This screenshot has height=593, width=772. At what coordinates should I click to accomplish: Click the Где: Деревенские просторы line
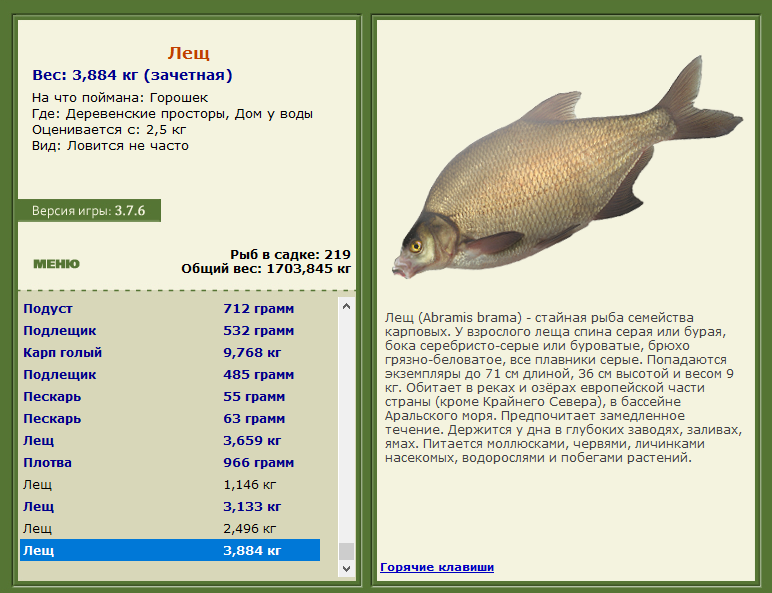coord(172,114)
